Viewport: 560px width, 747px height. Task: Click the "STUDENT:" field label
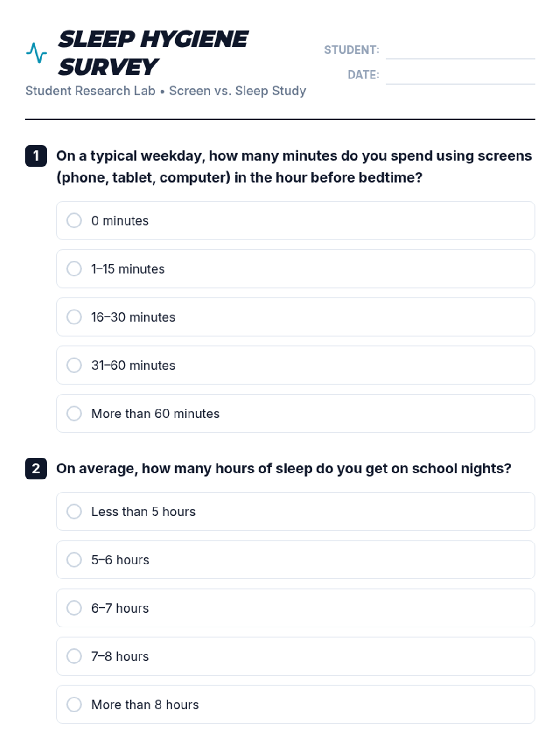coord(352,50)
